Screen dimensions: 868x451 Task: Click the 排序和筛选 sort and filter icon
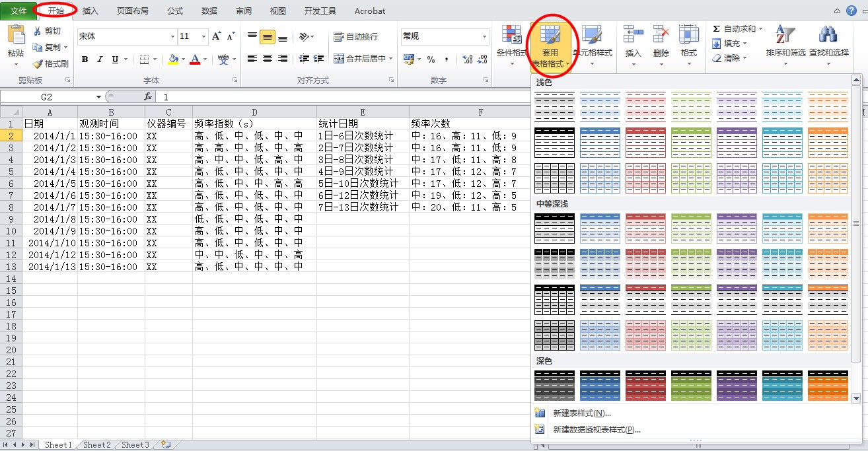coord(785,34)
